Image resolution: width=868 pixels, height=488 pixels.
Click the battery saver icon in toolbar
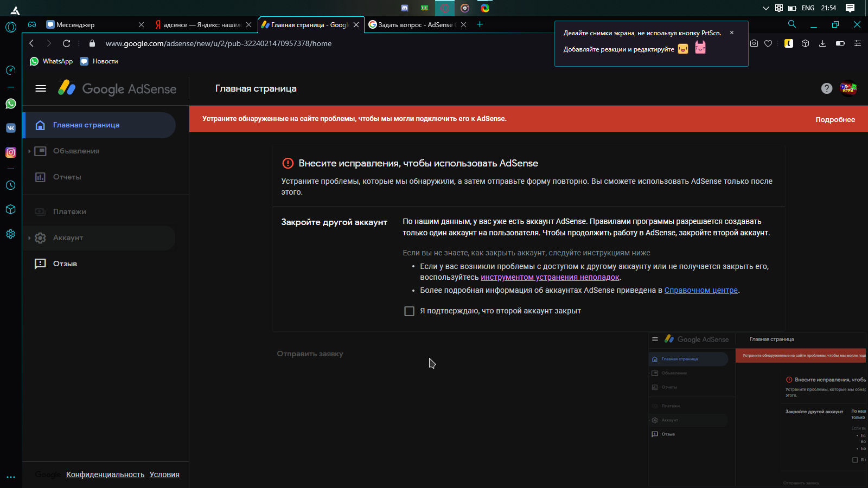click(840, 43)
